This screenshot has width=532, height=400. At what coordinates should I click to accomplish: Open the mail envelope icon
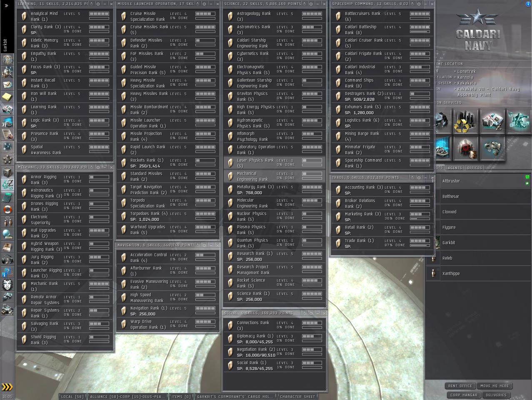[7, 84]
